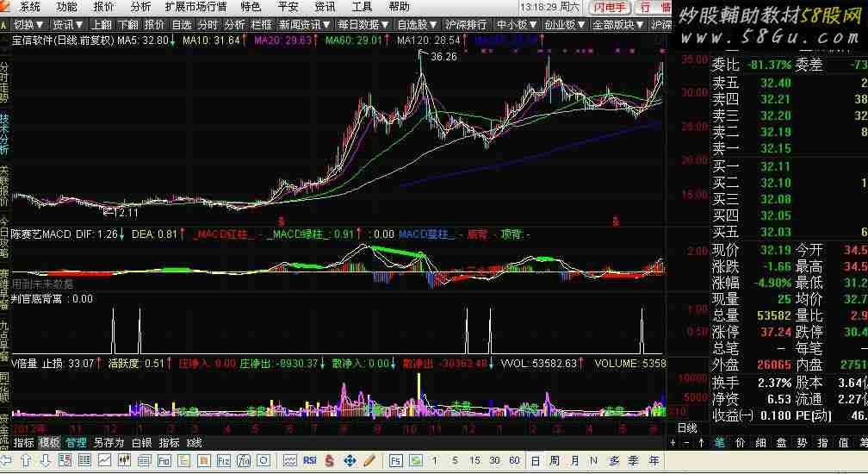
Task: Expand the 中小板 dropdown
Action: [x=517, y=25]
